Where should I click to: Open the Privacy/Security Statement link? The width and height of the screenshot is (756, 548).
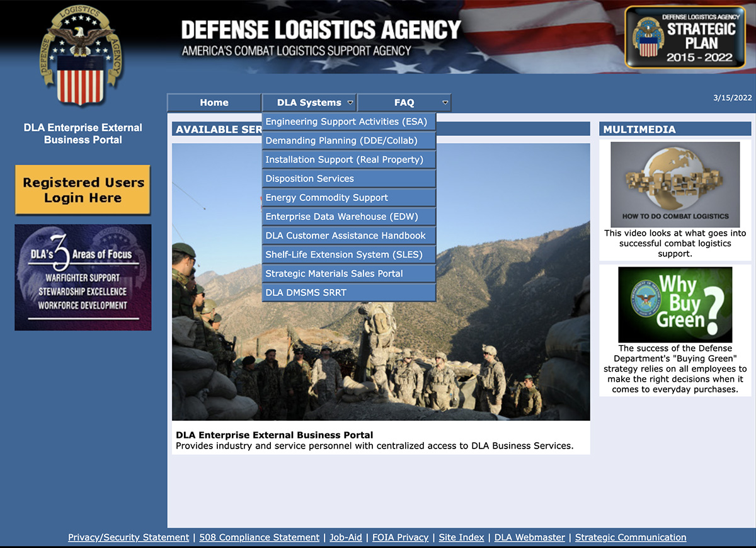tap(129, 537)
